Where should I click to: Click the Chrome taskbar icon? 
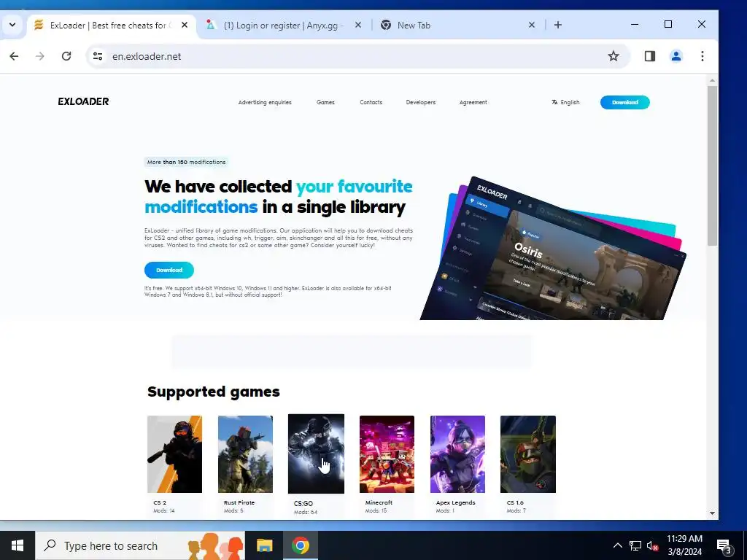pos(300,545)
